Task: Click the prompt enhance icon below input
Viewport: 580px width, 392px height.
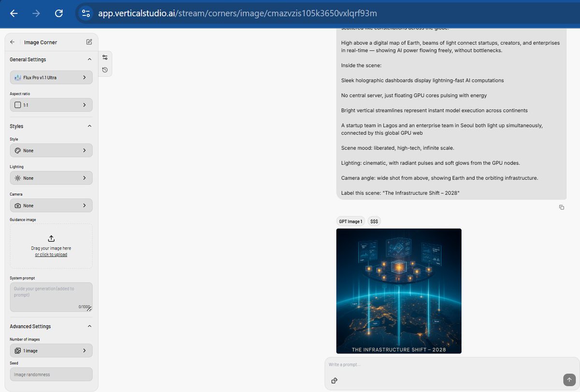Action: [334, 381]
